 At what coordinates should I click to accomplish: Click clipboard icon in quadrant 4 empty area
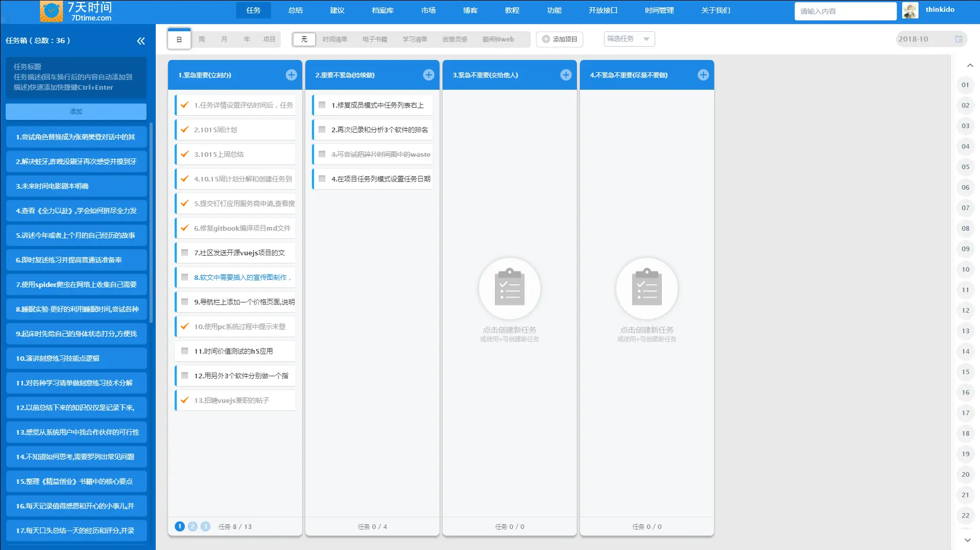tap(647, 289)
